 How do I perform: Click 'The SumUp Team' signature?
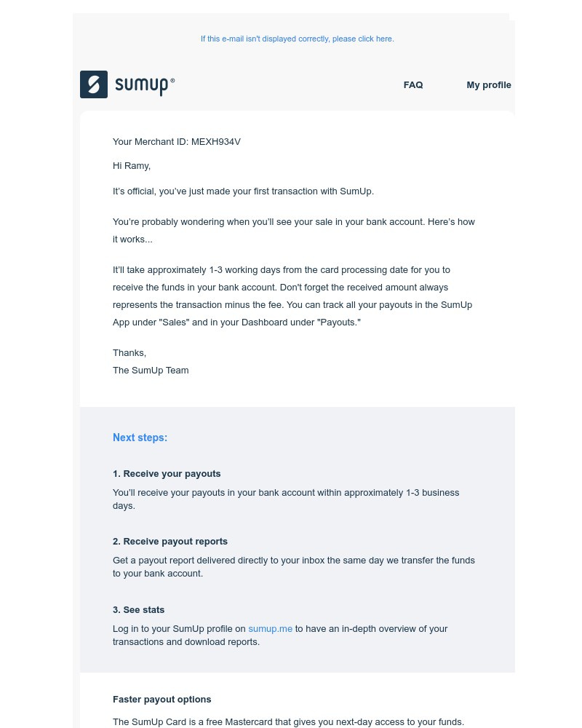click(x=151, y=371)
